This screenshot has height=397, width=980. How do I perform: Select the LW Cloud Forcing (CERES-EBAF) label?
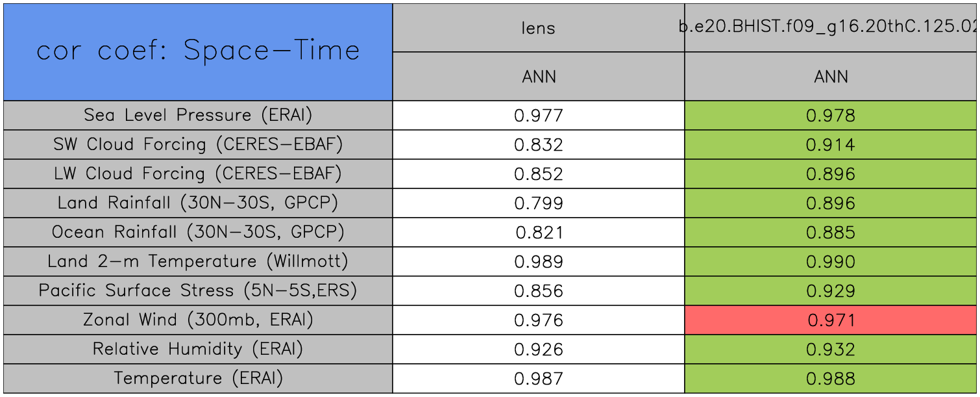tap(198, 173)
